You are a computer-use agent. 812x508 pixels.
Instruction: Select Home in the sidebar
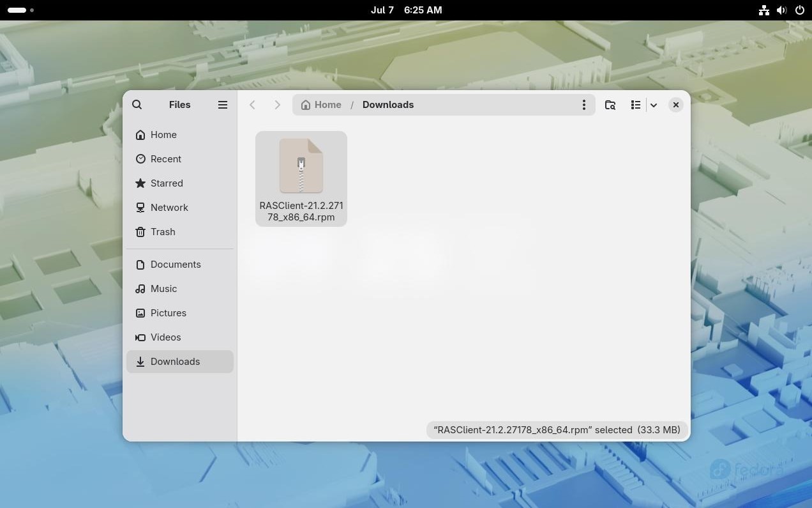pos(180,135)
